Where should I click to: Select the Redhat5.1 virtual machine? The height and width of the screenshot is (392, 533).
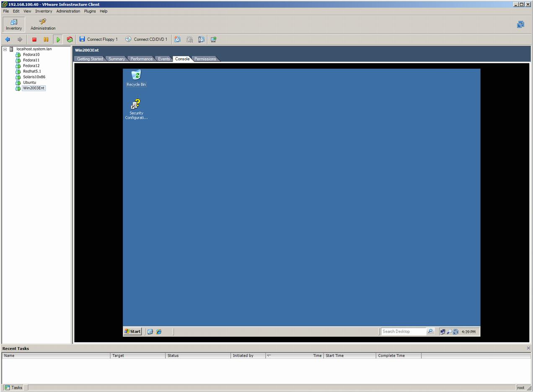[32, 71]
